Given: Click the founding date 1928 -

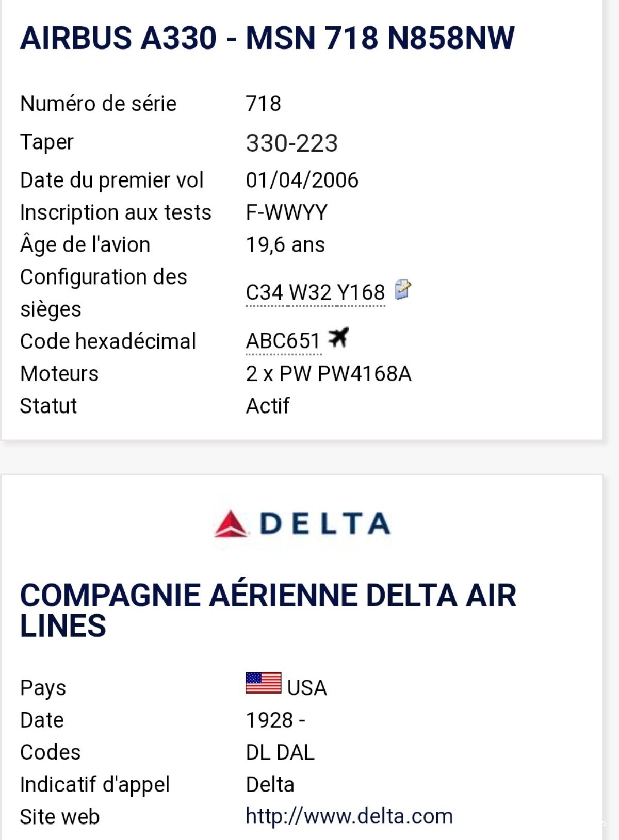Looking at the screenshot, I should 275,720.
